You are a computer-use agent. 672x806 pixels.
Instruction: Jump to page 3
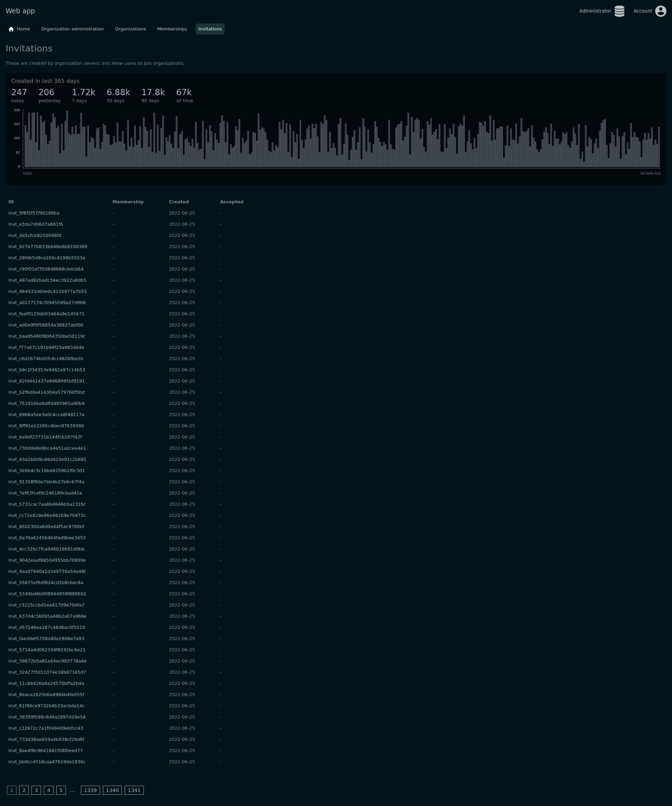tap(36, 790)
